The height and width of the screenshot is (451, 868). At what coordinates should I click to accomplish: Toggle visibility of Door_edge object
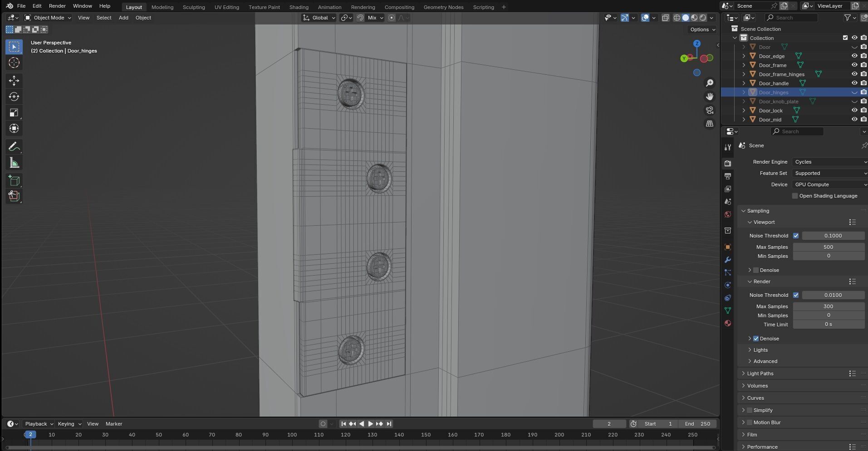pos(854,56)
